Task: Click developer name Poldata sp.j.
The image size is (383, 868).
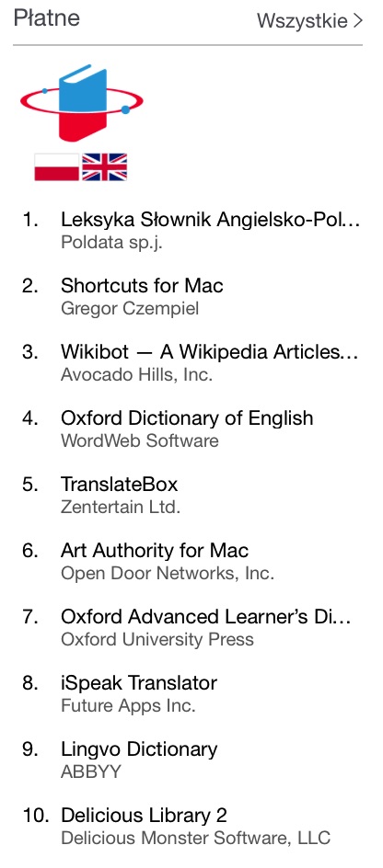Action: click(111, 243)
